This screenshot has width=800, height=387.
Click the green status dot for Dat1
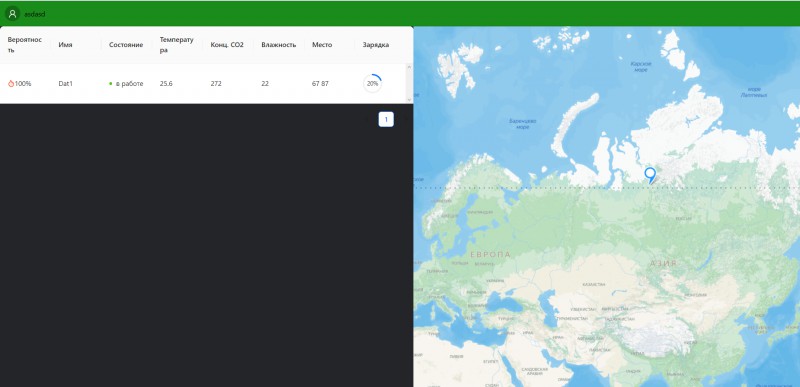click(111, 84)
